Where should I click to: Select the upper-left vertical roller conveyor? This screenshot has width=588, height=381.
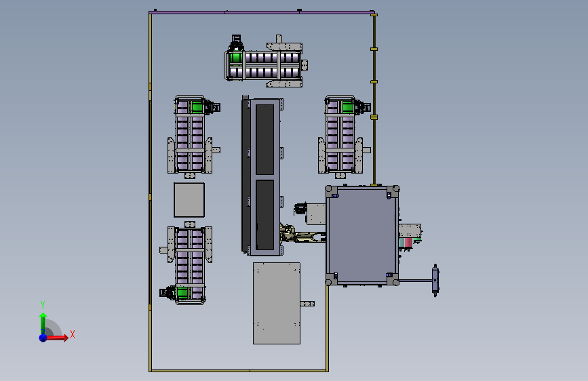tap(190, 137)
